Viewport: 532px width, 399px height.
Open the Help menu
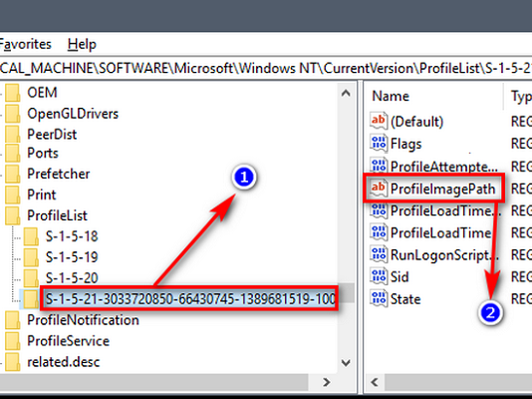coord(82,45)
